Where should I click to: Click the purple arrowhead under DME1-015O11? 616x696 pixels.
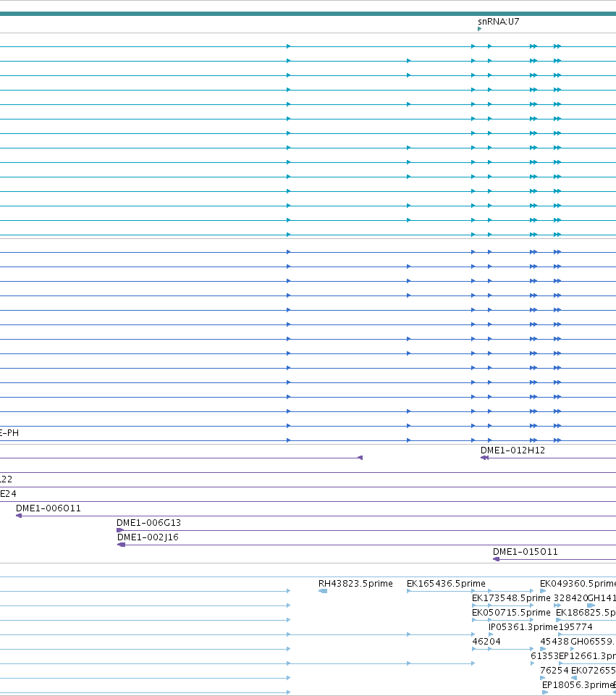coord(497,559)
